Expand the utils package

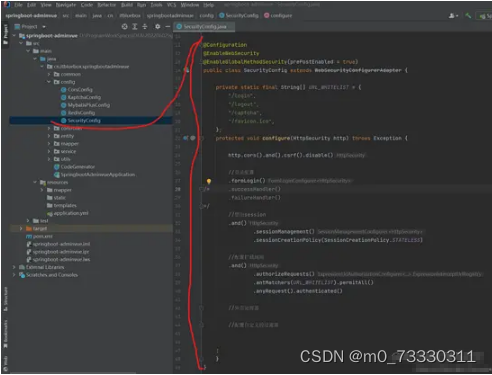point(49,159)
